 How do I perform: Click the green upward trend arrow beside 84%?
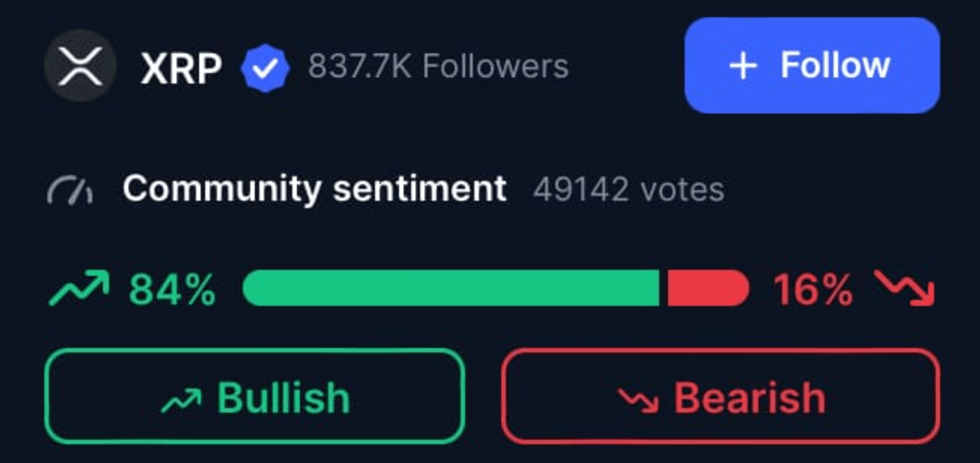point(79,289)
